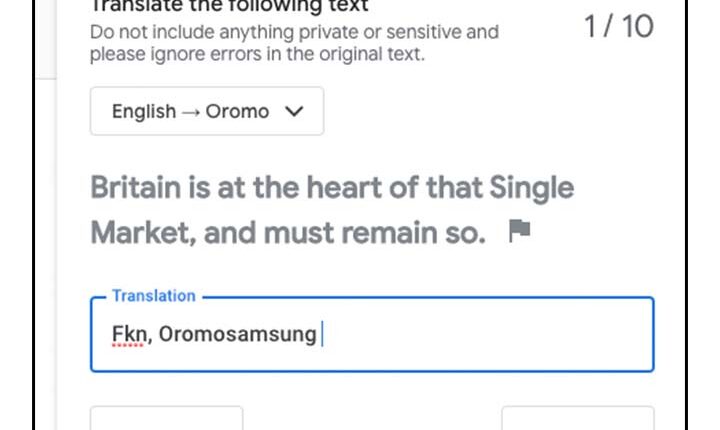Click the partially visible bottom-left button
Viewport: 720px width, 430px height.
(167, 418)
